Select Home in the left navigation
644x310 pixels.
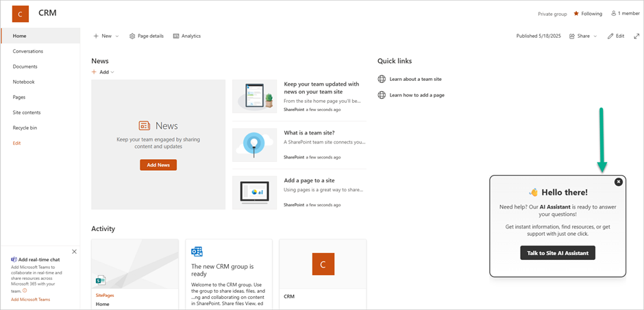40,36
